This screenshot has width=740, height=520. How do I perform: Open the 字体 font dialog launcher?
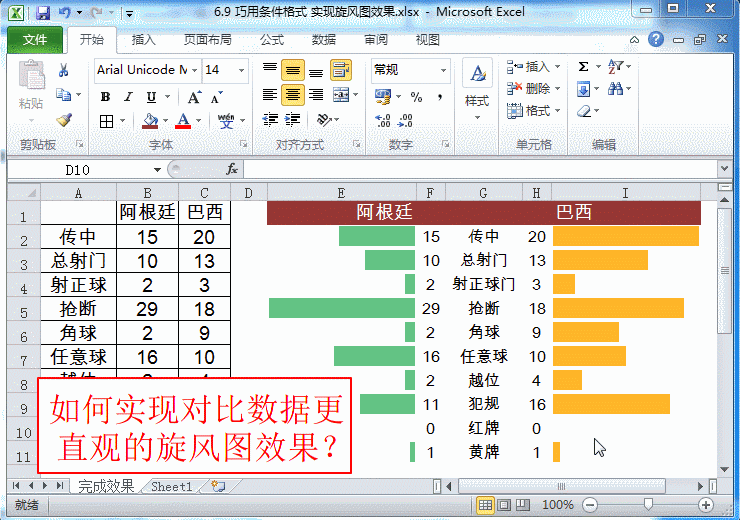point(243,144)
